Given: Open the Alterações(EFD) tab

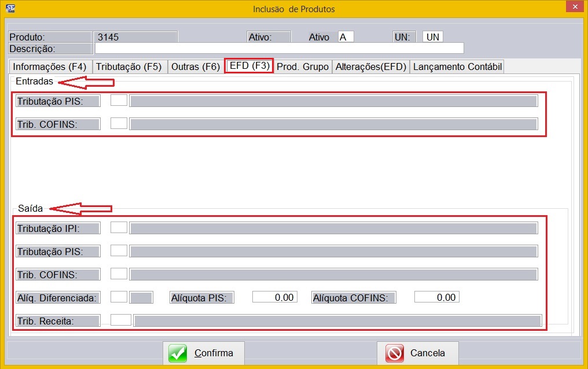Looking at the screenshot, I should (x=371, y=67).
